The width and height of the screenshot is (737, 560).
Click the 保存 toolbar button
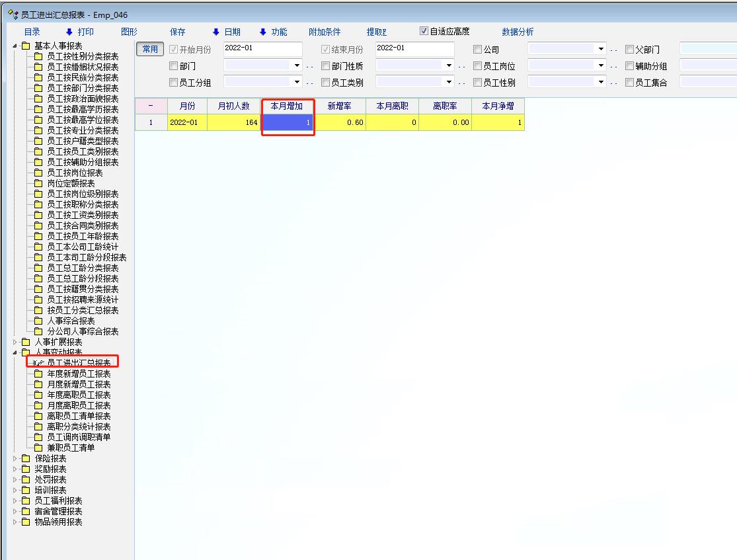pos(177,32)
